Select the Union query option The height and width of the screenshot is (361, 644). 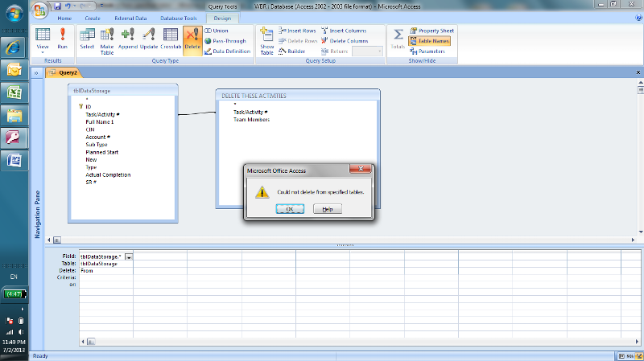pos(217,31)
